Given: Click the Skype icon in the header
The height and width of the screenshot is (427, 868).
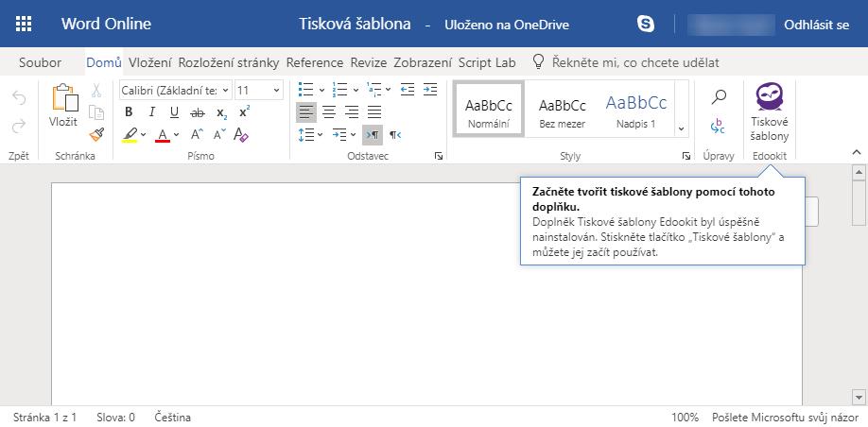Looking at the screenshot, I should point(646,24).
